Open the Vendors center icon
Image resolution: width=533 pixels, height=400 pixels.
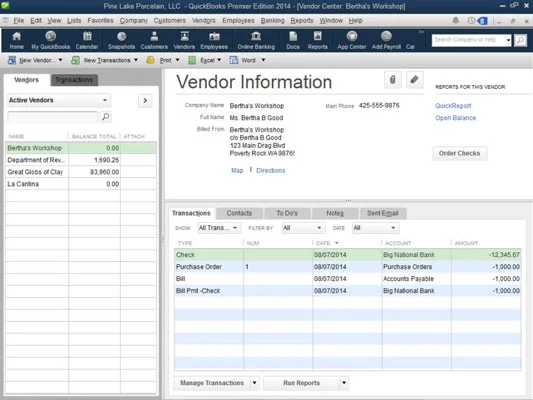click(184, 40)
